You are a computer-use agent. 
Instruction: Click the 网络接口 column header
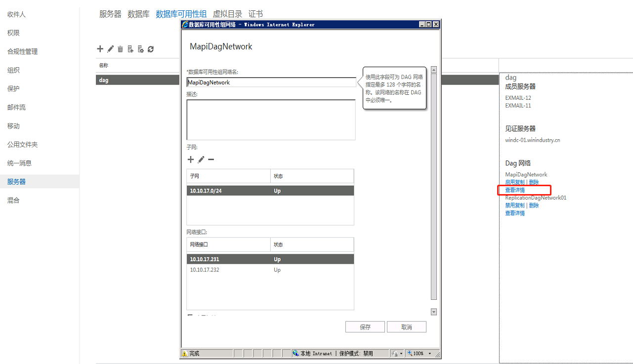point(229,244)
